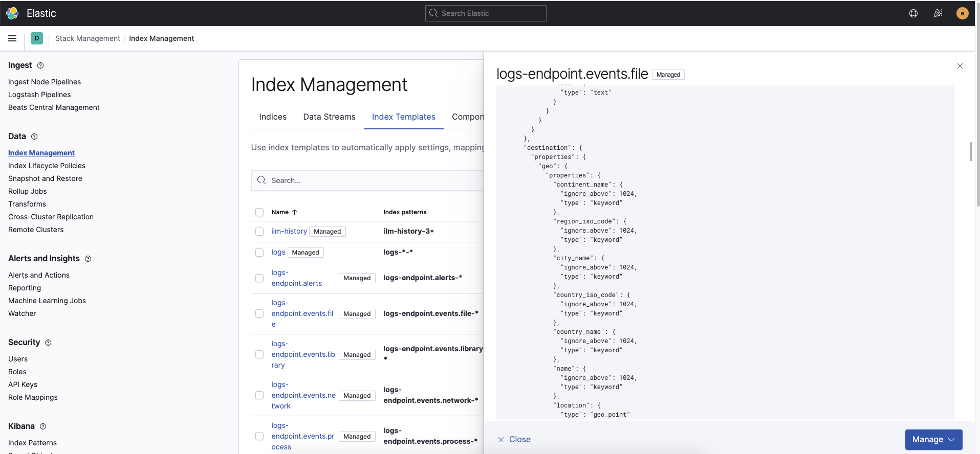The image size is (980, 454).
Task: Click the flyout JSON scrollbar thumb
Action: pos(970,151)
